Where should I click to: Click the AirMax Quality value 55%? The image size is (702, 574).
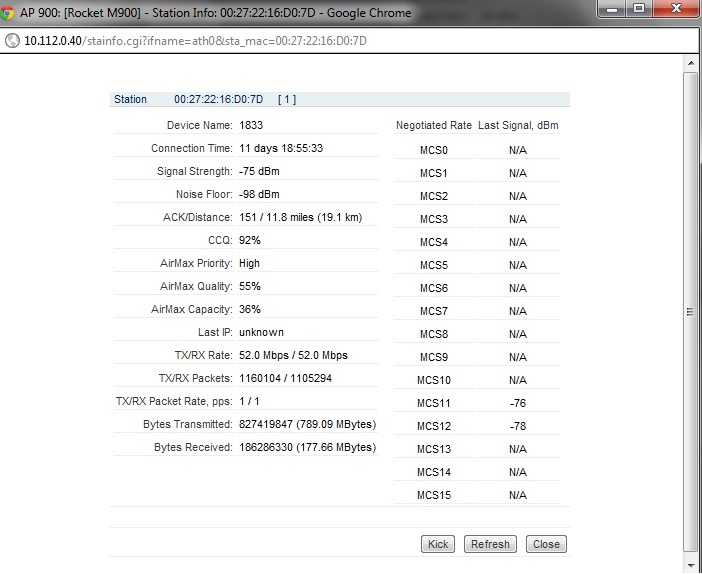(x=250, y=286)
